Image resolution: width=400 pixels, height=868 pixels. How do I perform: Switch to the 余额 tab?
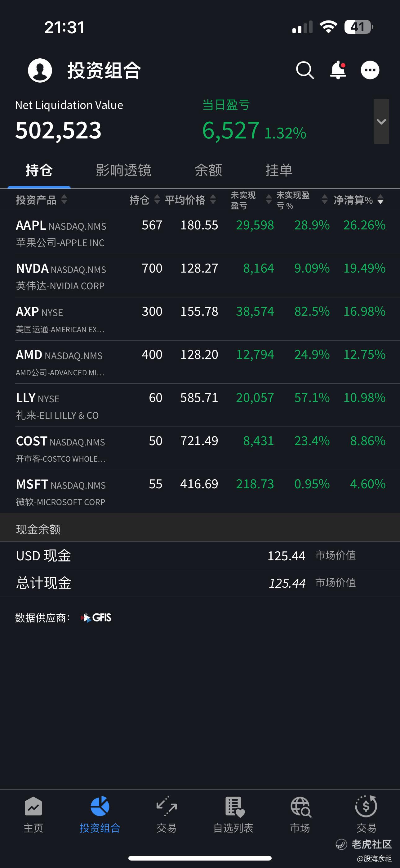click(x=208, y=170)
